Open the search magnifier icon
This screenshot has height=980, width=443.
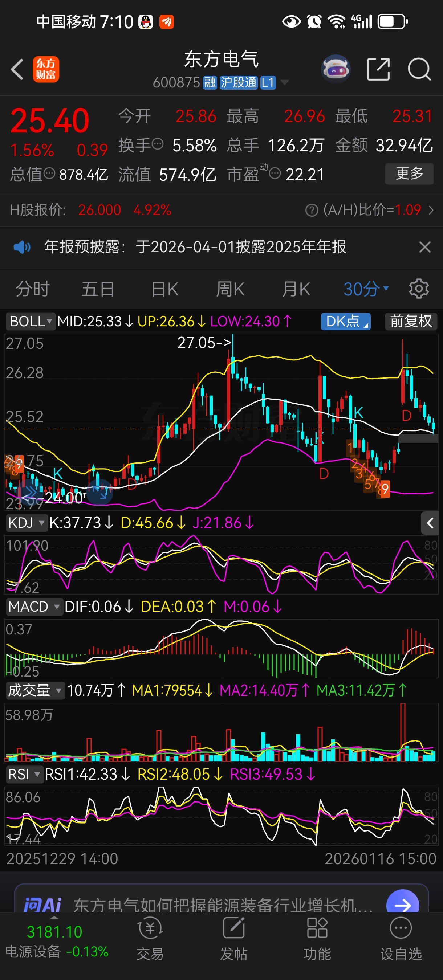[x=419, y=69]
